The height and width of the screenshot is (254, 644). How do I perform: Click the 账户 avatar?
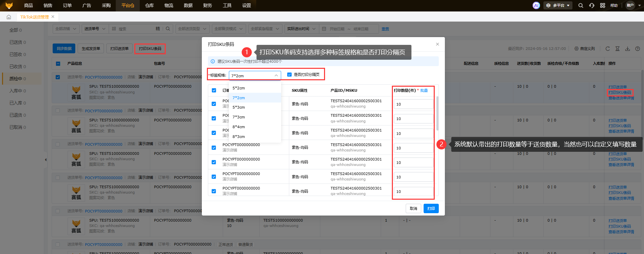pos(630,5)
